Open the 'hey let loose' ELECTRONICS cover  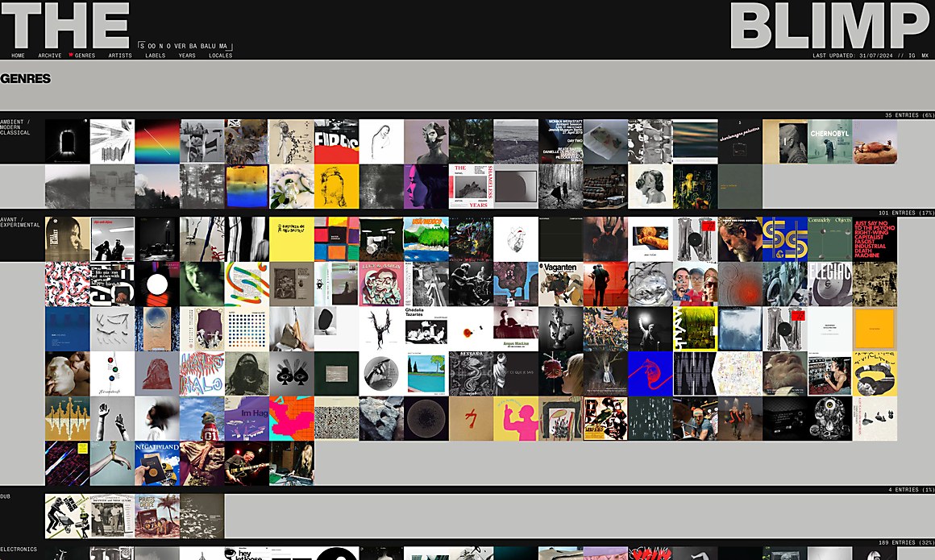point(247,554)
